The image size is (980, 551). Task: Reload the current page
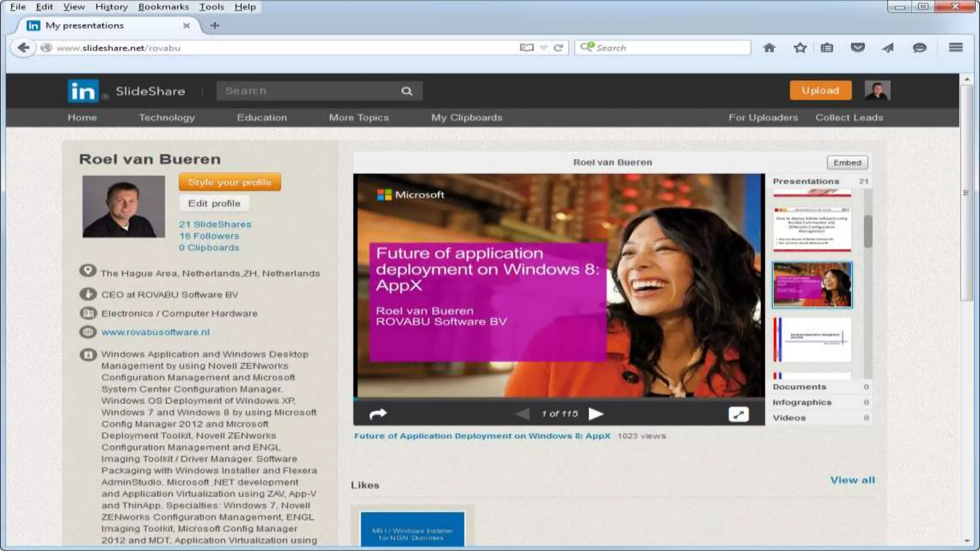tap(558, 48)
